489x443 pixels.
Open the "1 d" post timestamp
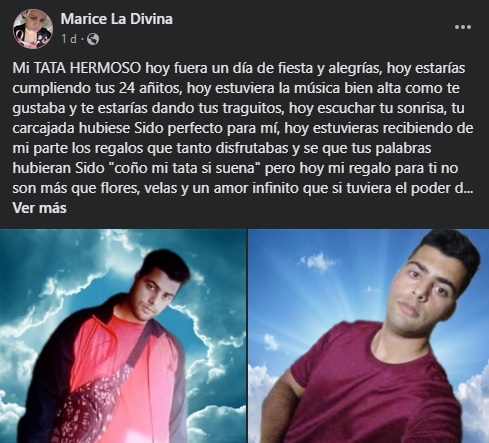click(69, 39)
